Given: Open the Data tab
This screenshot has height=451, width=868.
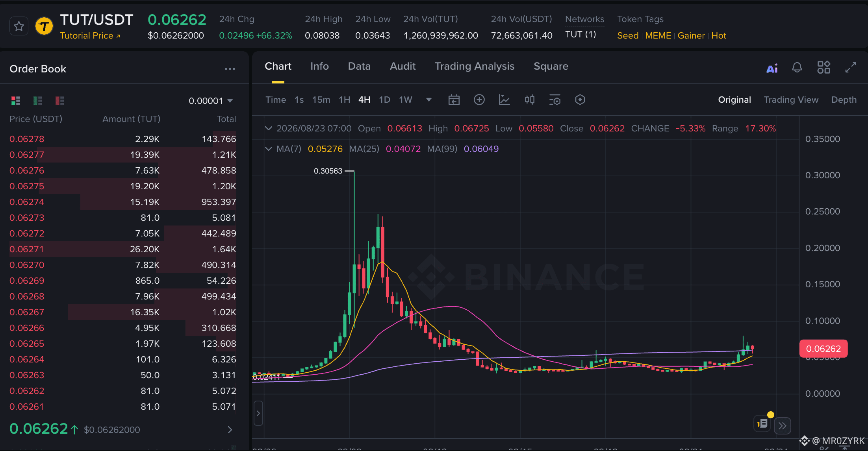Looking at the screenshot, I should [x=359, y=67].
